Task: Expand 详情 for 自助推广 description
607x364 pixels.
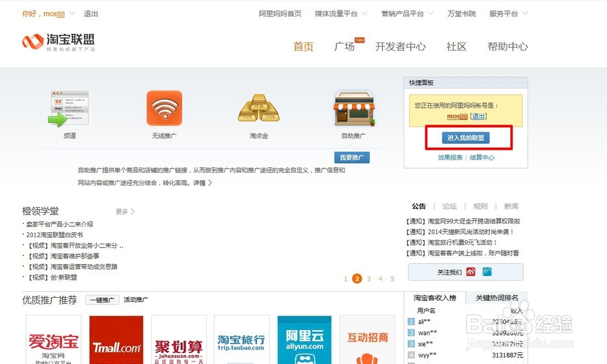Action: coord(203,183)
